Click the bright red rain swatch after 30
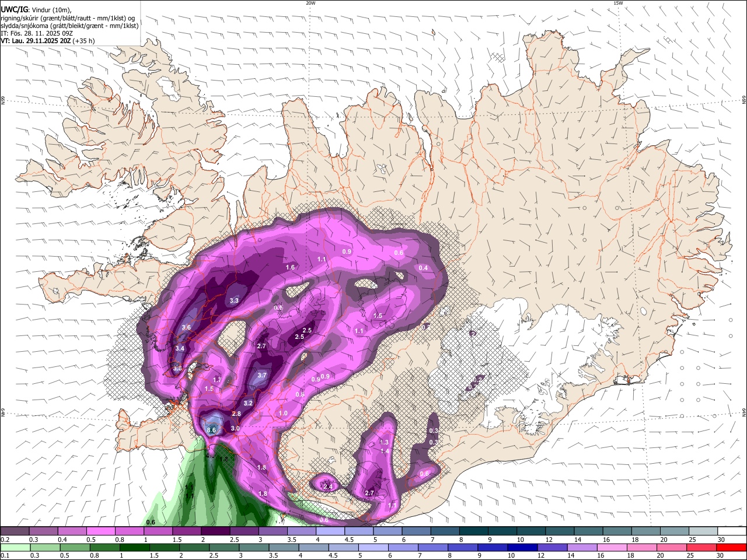747x560 pixels. (731, 547)
